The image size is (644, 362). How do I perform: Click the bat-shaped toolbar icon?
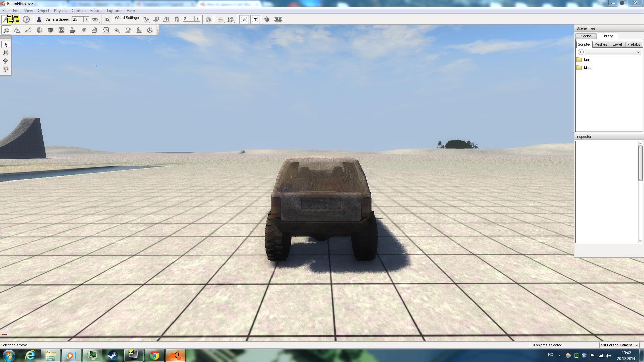(x=278, y=19)
